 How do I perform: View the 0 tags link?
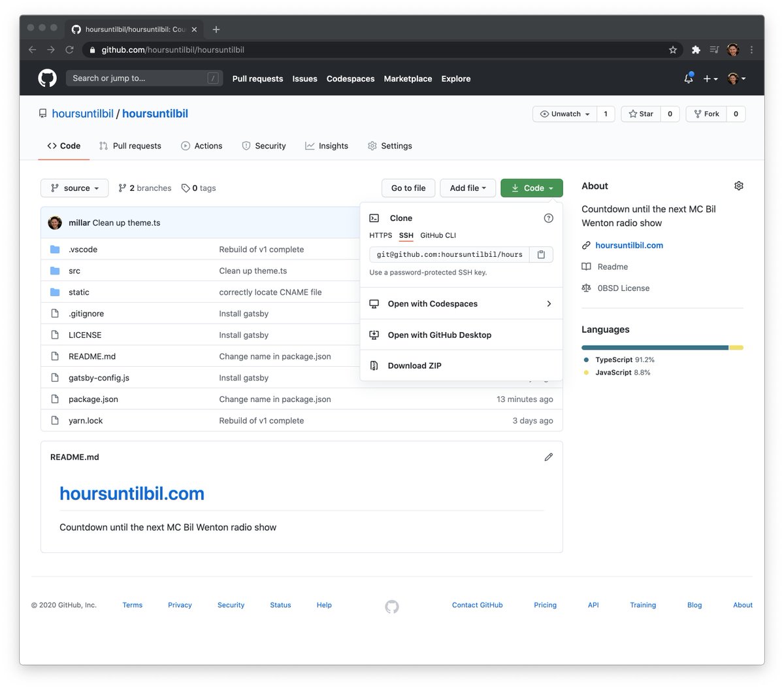click(199, 188)
